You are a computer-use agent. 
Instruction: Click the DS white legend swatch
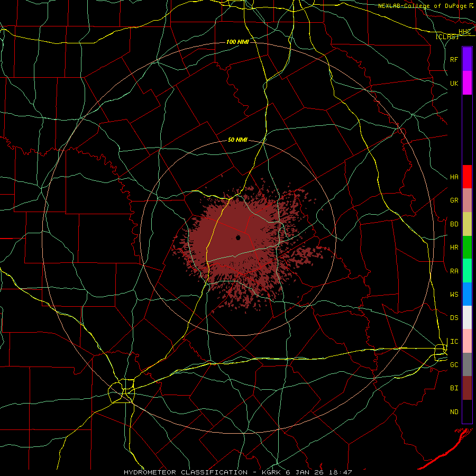click(x=467, y=317)
